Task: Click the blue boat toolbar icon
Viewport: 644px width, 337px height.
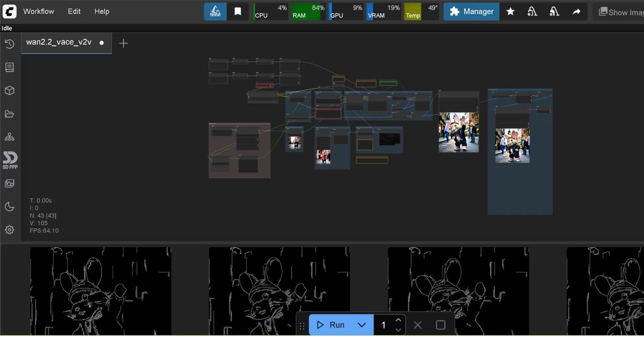Action: pyautogui.click(x=215, y=12)
